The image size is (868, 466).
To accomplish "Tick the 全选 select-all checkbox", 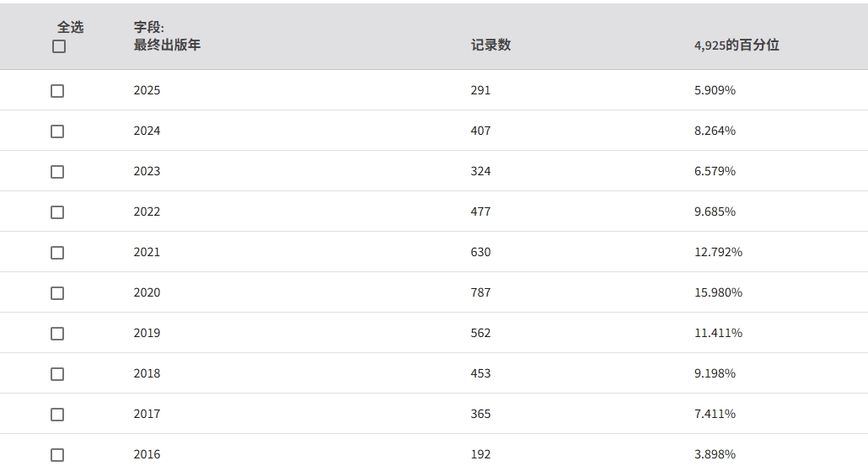I will pos(59,47).
